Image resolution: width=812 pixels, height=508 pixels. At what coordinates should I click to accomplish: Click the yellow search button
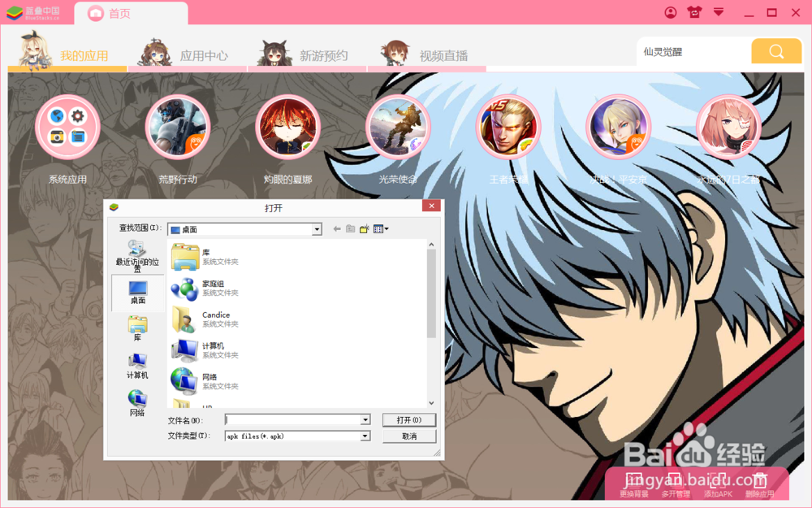click(x=776, y=51)
